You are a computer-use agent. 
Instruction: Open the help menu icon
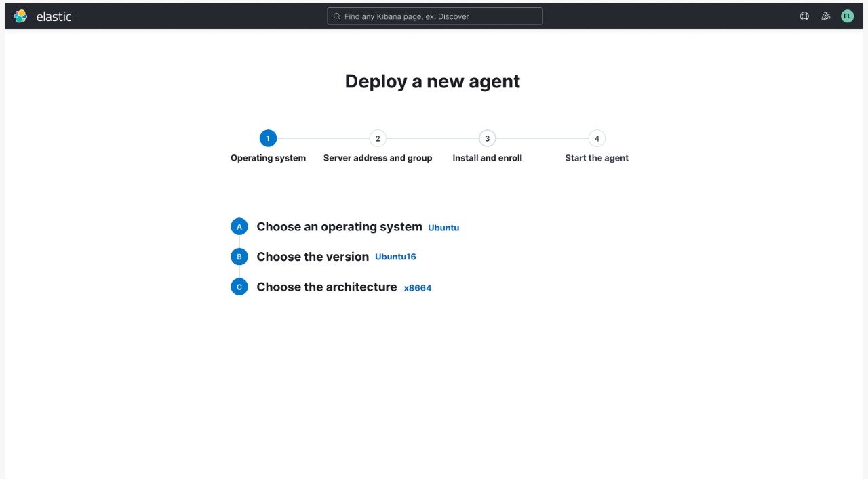pos(804,16)
